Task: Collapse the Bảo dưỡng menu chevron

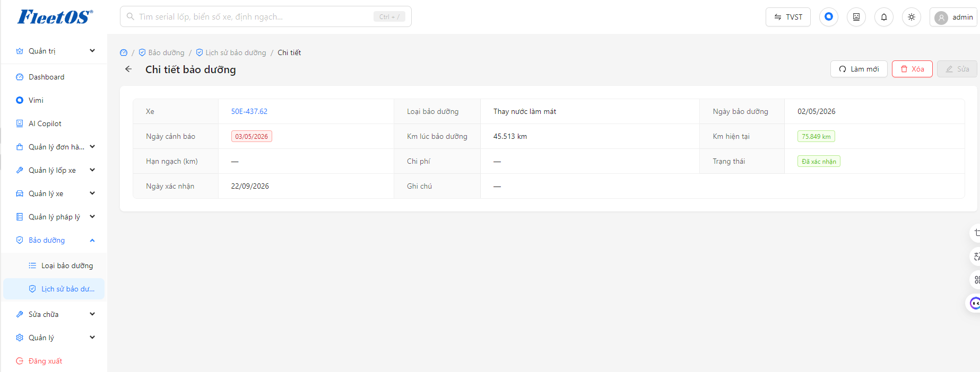Action: tap(92, 240)
